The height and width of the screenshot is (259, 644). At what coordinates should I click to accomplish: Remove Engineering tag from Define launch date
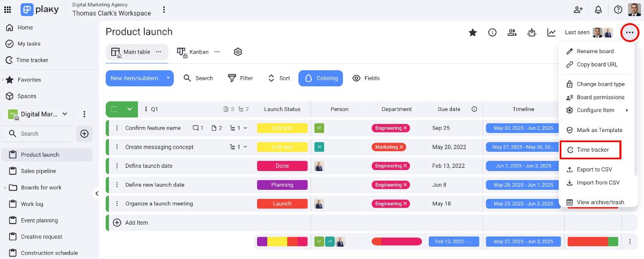coord(405,166)
